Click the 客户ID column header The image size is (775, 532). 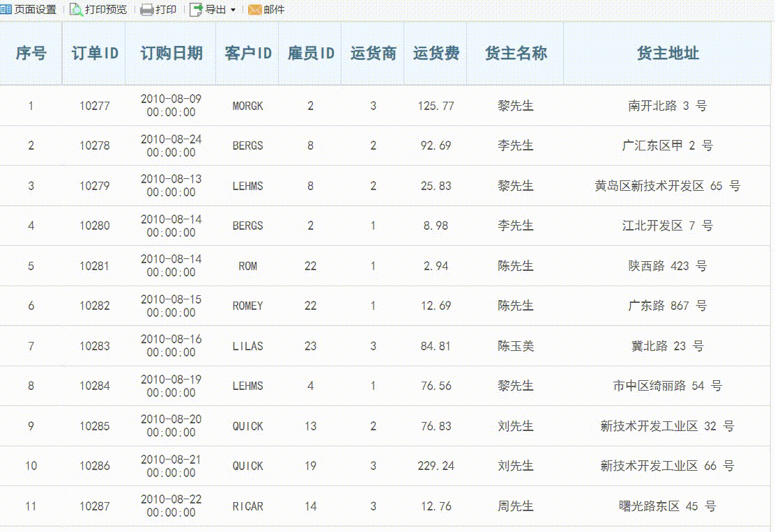click(x=247, y=54)
